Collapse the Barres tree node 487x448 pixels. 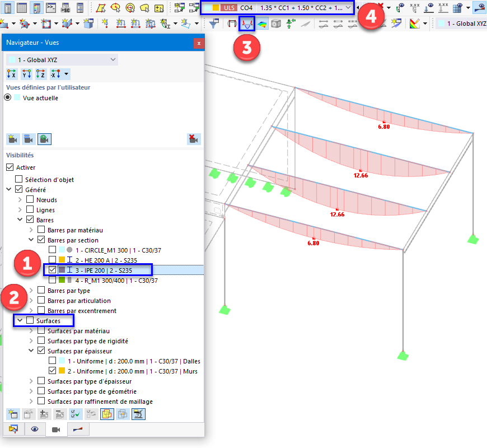point(20,220)
